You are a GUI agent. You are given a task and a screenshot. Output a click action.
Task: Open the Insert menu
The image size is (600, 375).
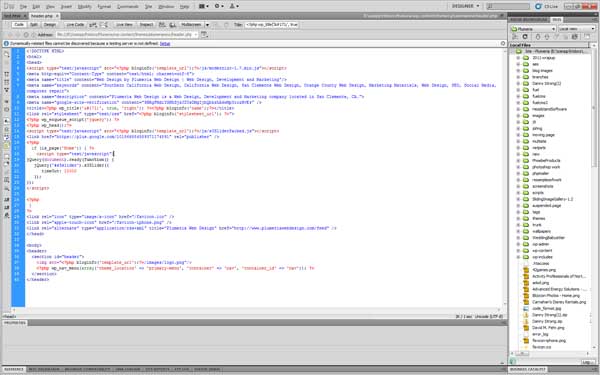[x=66, y=7]
